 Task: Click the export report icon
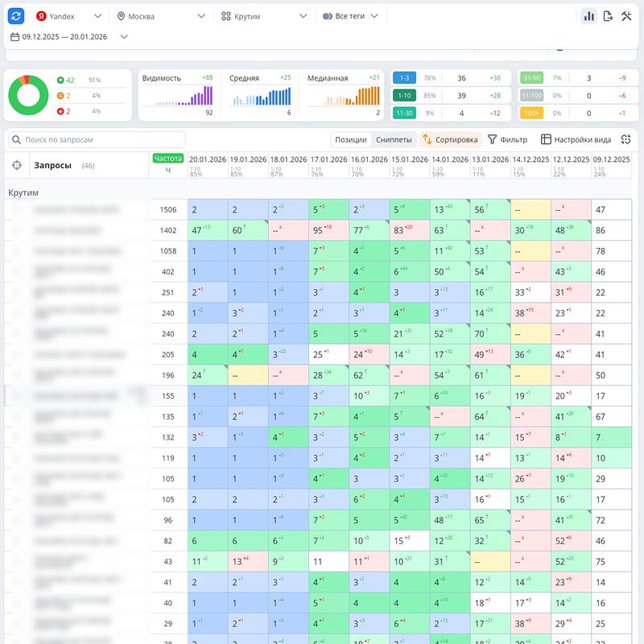608,16
